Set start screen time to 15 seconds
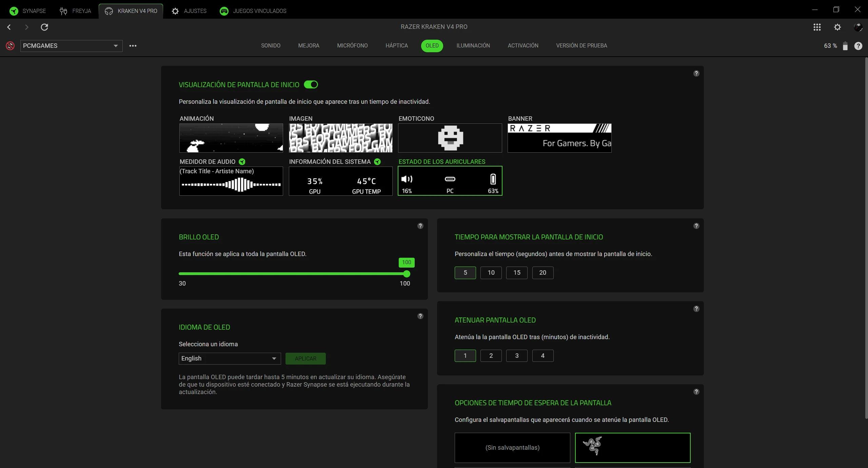Screen dimensions: 868x468 tap(517, 273)
